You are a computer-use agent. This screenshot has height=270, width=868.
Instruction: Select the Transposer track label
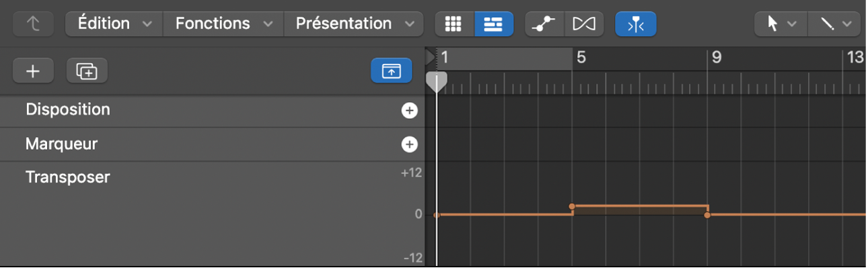click(x=67, y=178)
